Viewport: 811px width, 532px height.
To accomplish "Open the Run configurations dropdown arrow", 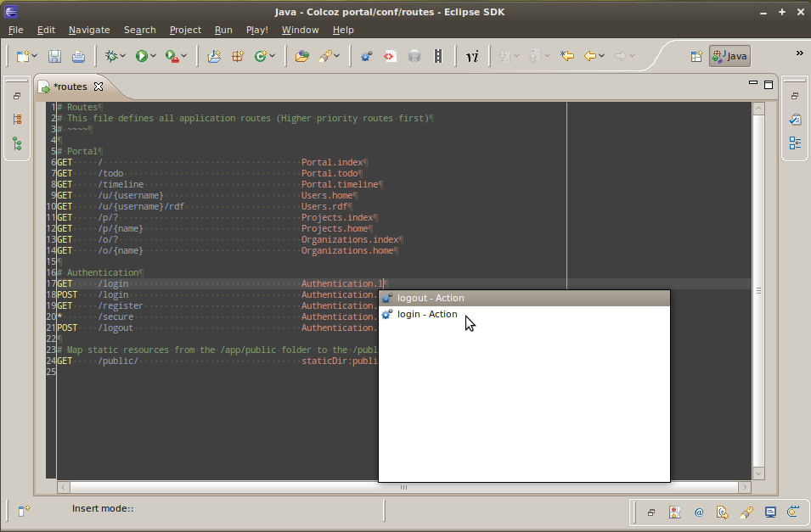I will [x=154, y=57].
